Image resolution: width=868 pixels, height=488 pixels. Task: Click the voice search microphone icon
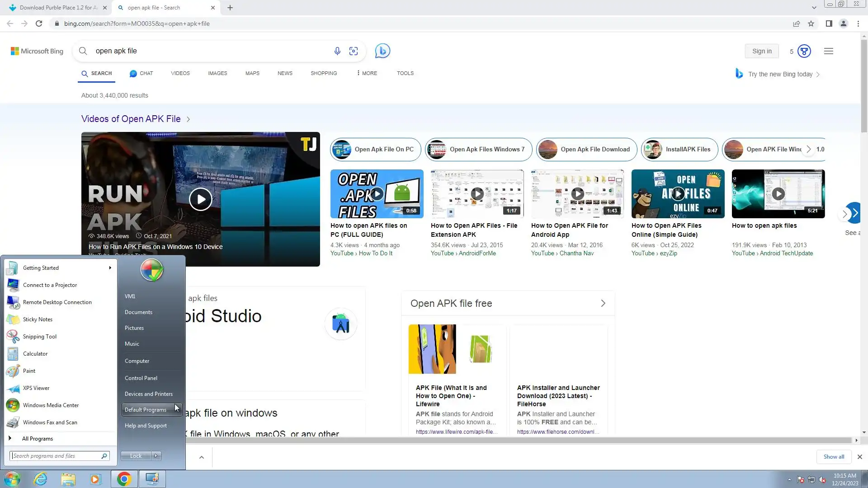(337, 51)
